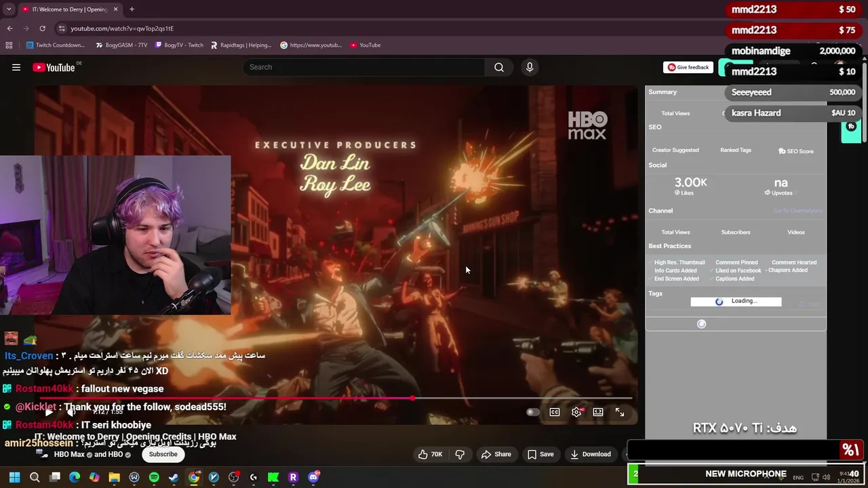Focus the YouTube search field
This screenshot has height=488, width=868.
pyautogui.click(x=364, y=67)
